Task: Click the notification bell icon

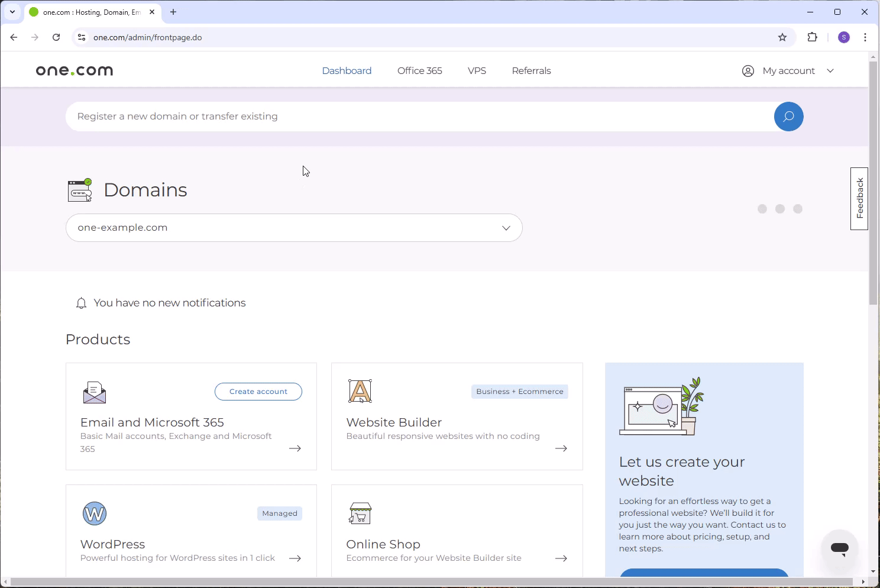Action: pyautogui.click(x=81, y=303)
